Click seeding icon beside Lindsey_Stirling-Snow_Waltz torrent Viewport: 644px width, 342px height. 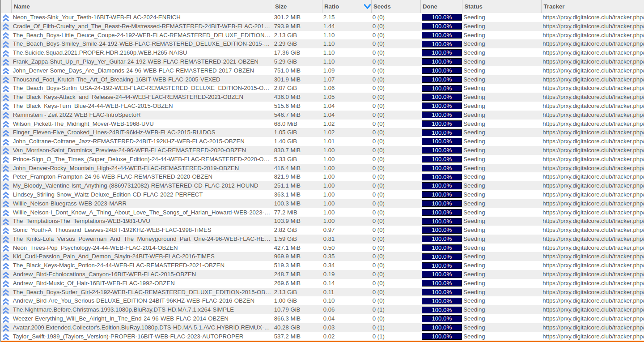click(x=6, y=195)
